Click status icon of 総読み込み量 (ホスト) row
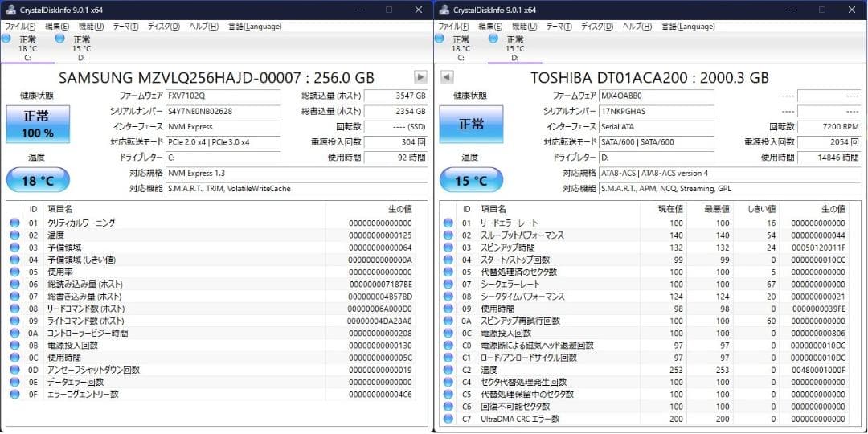The image size is (868, 434). (14, 284)
